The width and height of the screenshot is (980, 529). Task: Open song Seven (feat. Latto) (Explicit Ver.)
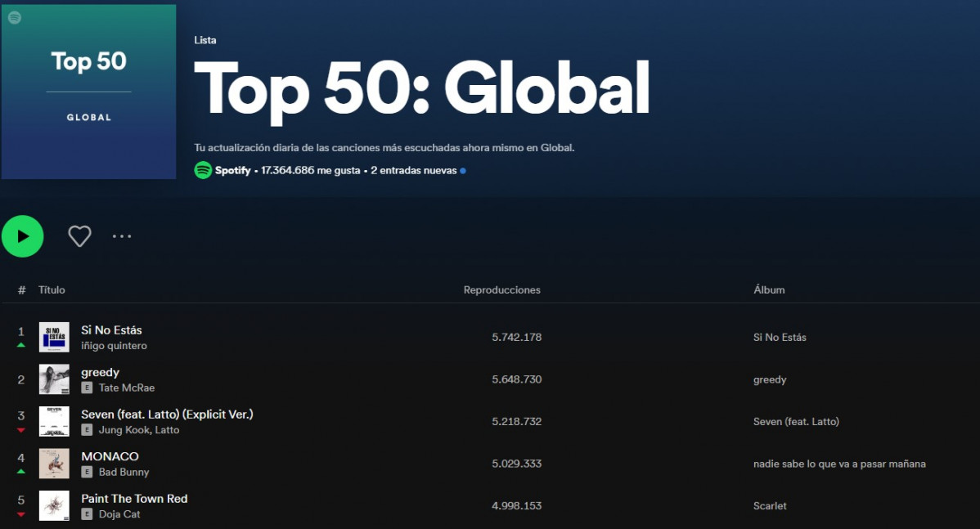click(x=167, y=414)
